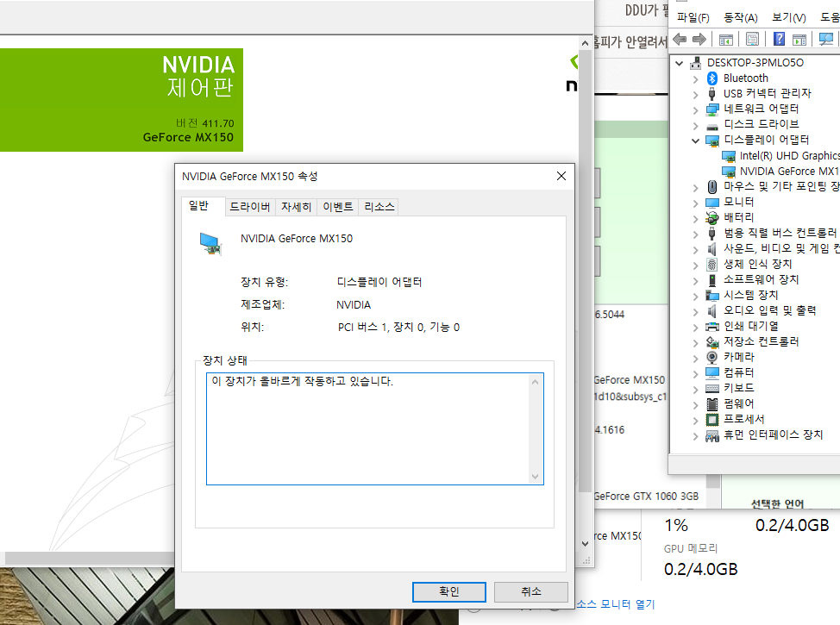Click the 소프트웨어 장치 icon

click(712, 279)
